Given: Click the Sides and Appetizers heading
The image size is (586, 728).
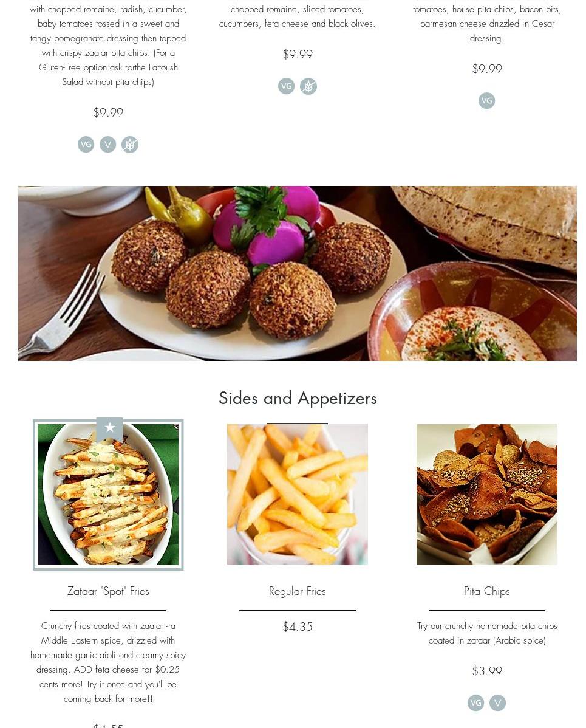Looking at the screenshot, I should (298, 399).
